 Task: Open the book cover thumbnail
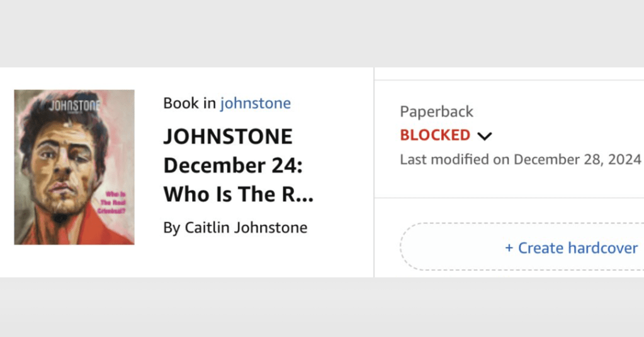(74, 167)
